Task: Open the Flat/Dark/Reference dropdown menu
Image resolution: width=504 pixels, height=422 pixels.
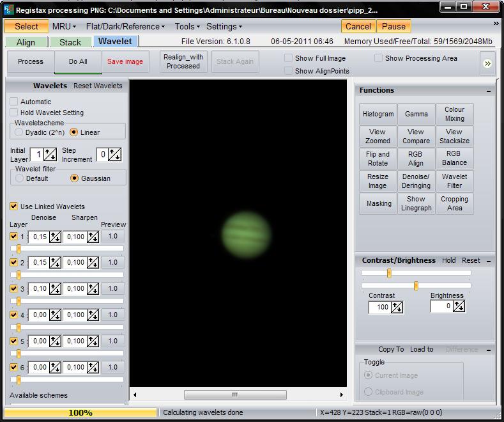Action: 125,26
